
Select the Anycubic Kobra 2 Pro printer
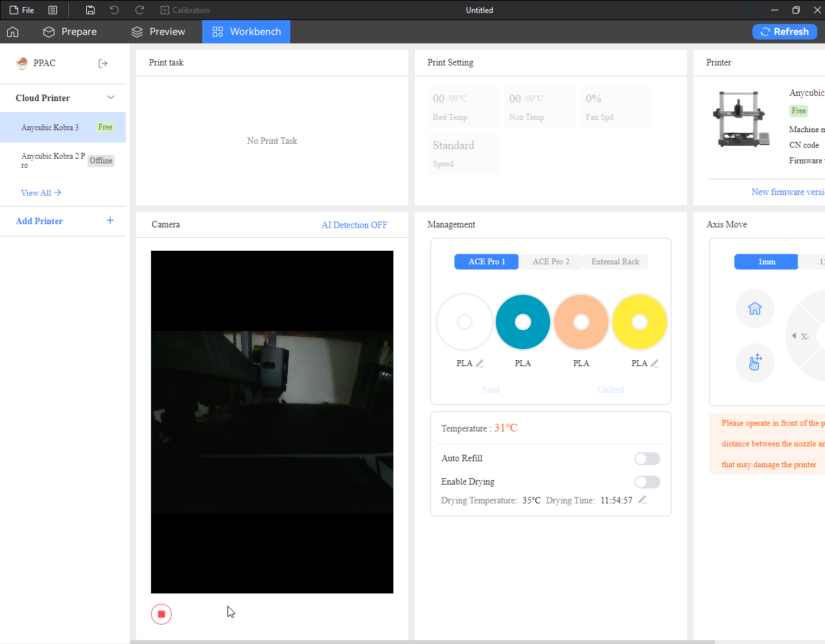coord(63,161)
